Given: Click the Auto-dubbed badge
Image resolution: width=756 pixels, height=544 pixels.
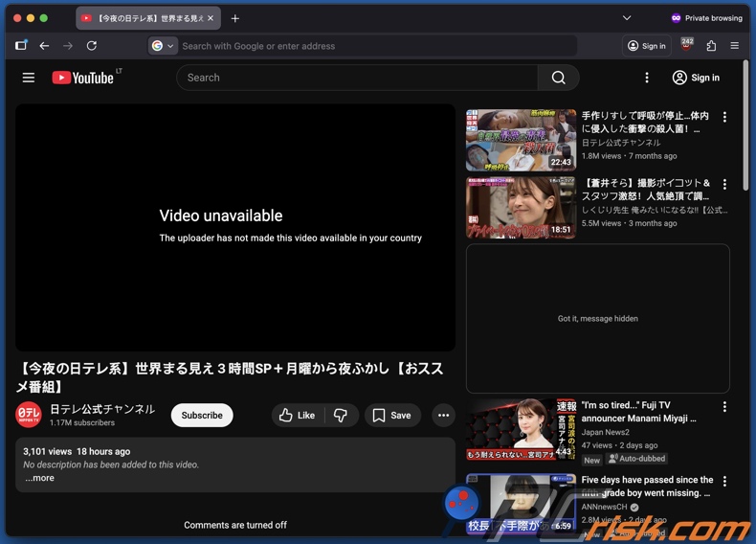Looking at the screenshot, I should (x=636, y=459).
